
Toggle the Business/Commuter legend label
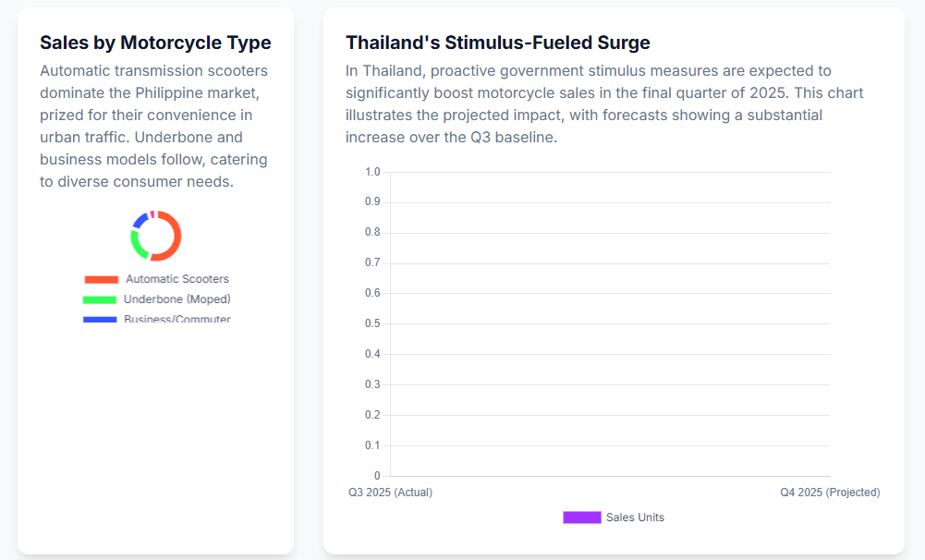tap(176, 319)
